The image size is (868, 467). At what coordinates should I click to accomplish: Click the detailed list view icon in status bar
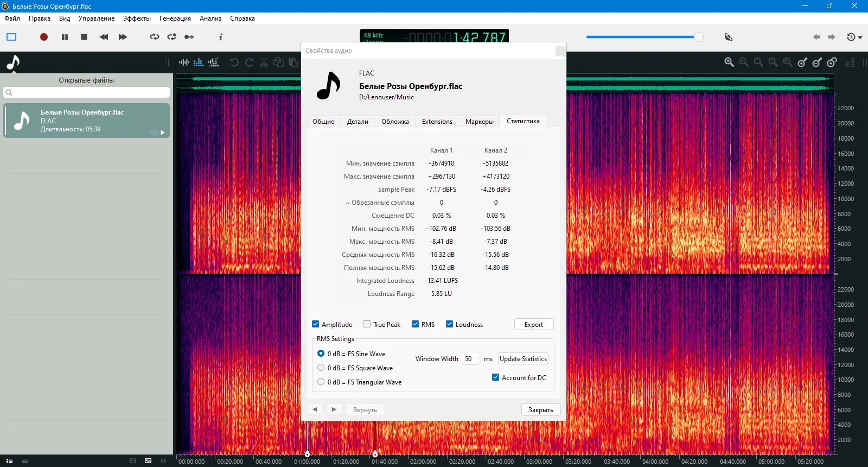tap(9, 461)
